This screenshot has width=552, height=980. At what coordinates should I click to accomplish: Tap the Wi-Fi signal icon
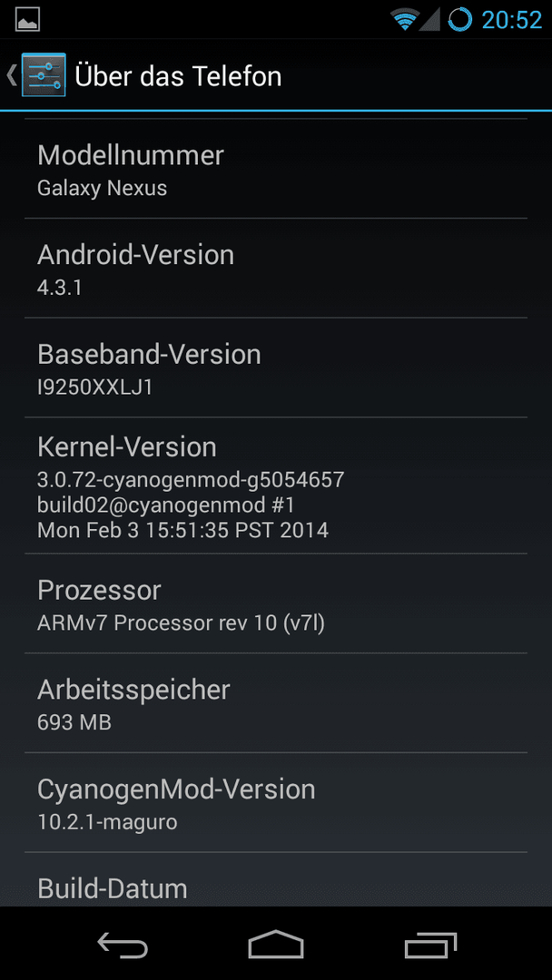[404, 19]
